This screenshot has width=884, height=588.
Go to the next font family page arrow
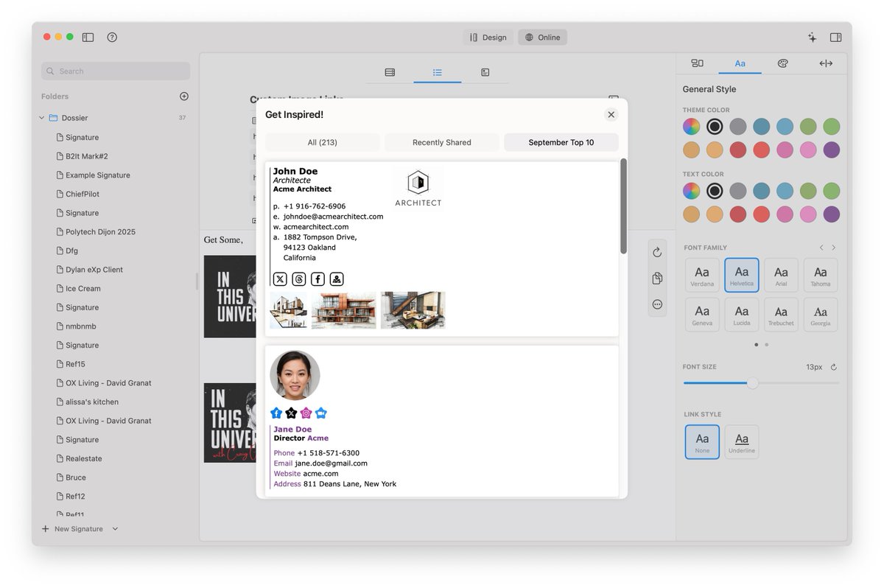834,248
